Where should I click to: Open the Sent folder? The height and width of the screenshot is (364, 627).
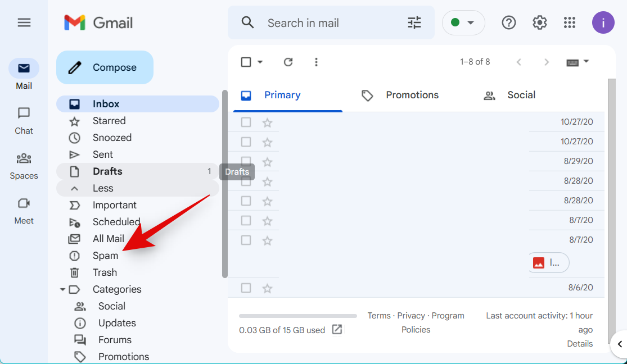tap(138, 154)
